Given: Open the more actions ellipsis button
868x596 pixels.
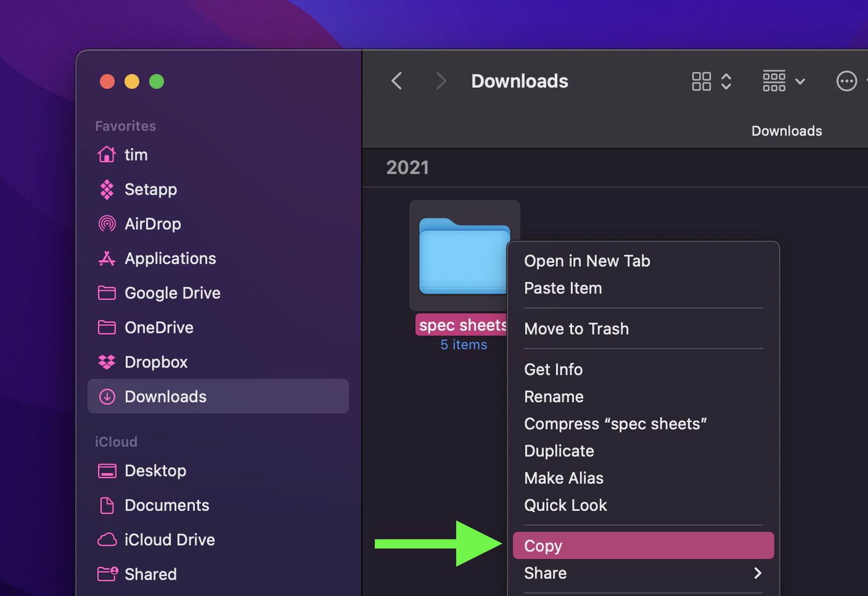Looking at the screenshot, I should [x=846, y=81].
